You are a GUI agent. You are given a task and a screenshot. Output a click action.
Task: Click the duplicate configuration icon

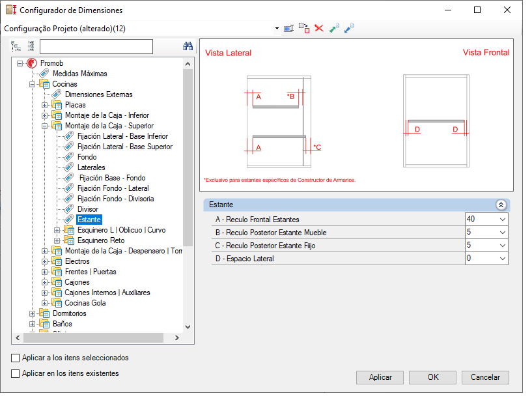tap(304, 28)
